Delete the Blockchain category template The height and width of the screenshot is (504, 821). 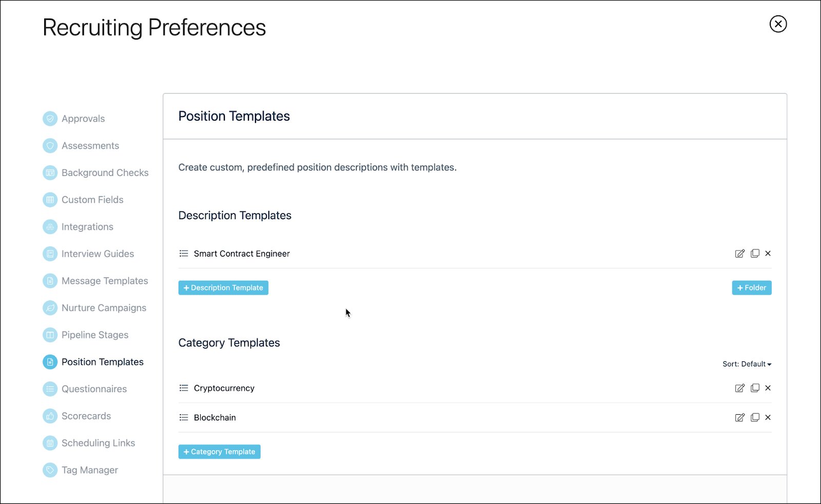pos(768,417)
